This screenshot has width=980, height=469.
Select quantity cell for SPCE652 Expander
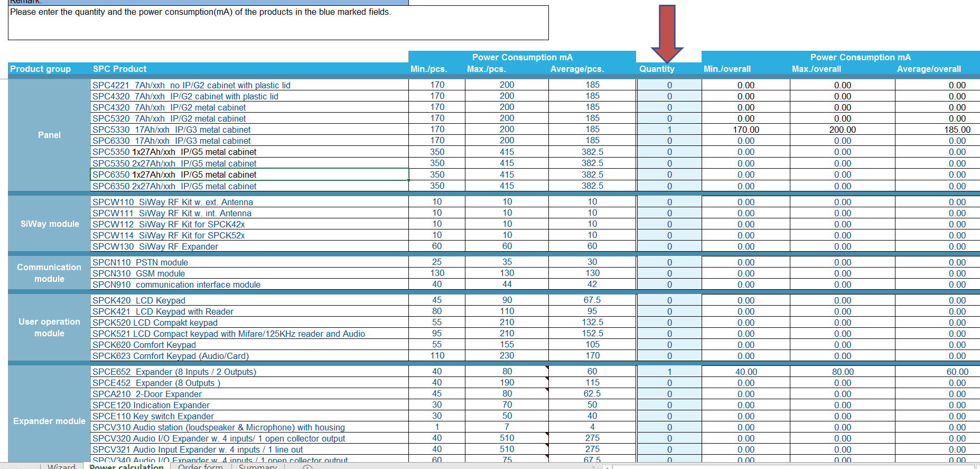(x=669, y=372)
